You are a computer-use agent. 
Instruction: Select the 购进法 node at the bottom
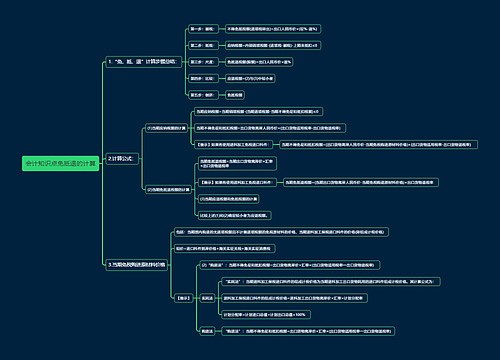pos(207,331)
